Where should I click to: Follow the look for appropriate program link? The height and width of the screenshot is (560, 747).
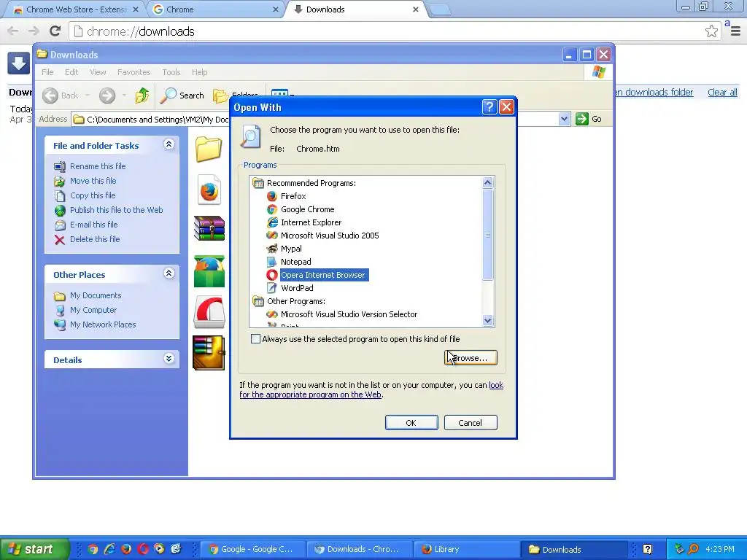coord(371,390)
